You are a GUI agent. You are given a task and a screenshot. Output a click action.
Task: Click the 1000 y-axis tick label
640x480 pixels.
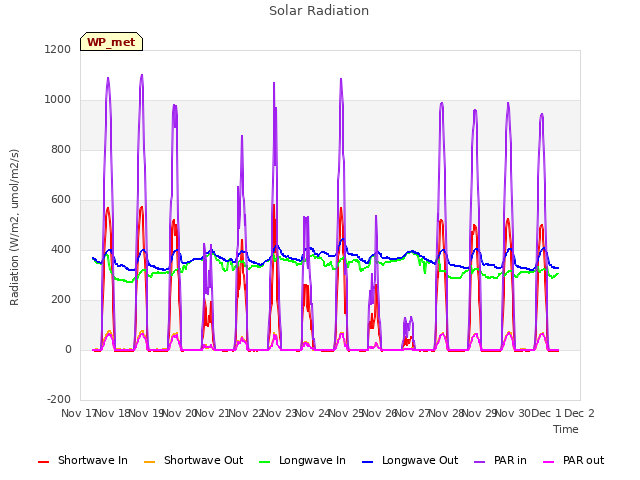pos(58,100)
